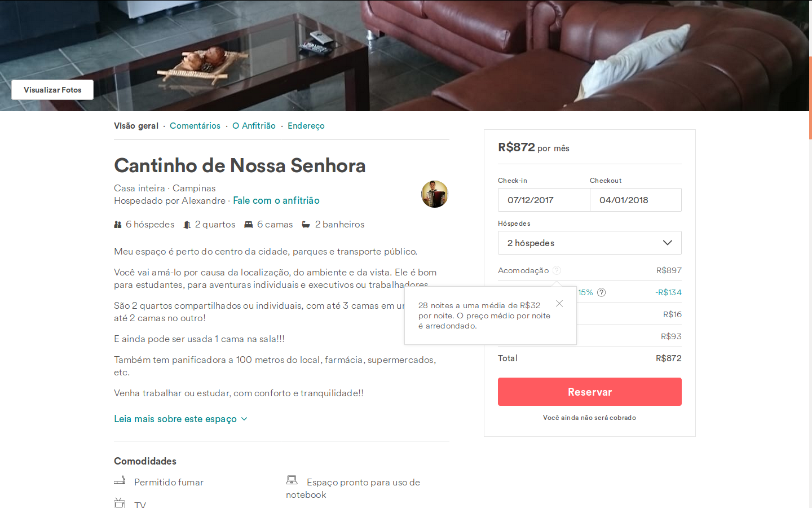Viewport: 812px width, 508px height.
Task: Switch to the Endereço section
Action: pyautogui.click(x=306, y=126)
